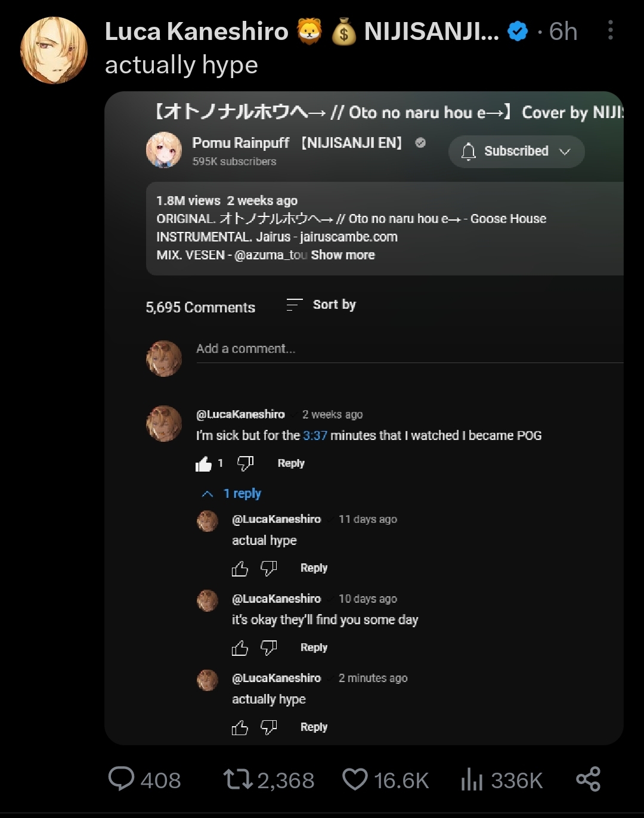
Task: Expand description with Show more
Action: coord(343,255)
